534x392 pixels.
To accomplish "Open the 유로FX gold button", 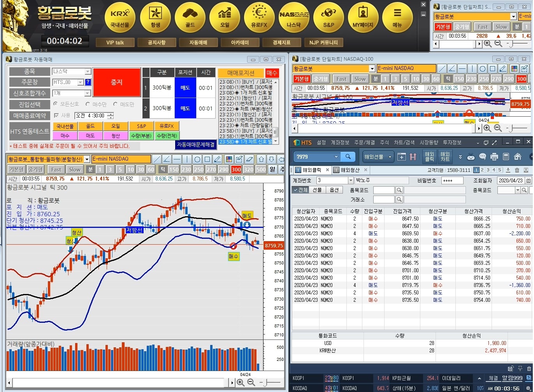I will tap(259, 17).
